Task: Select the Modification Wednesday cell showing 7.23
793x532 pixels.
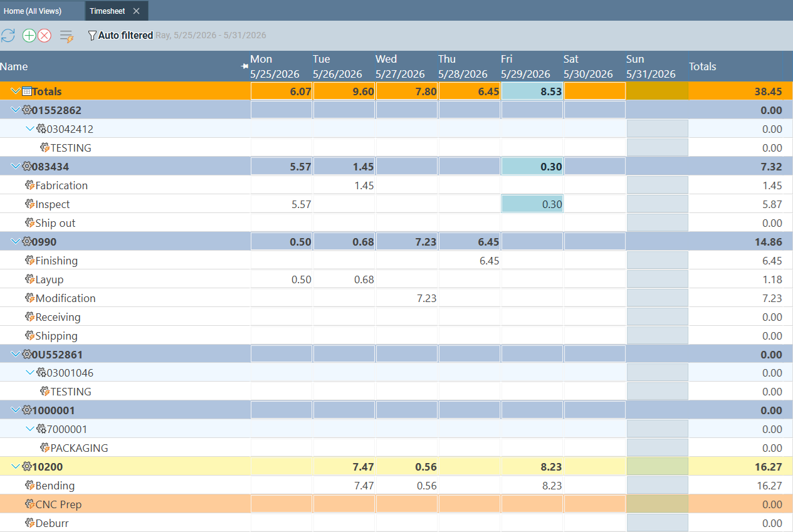Action: [407, 298]
